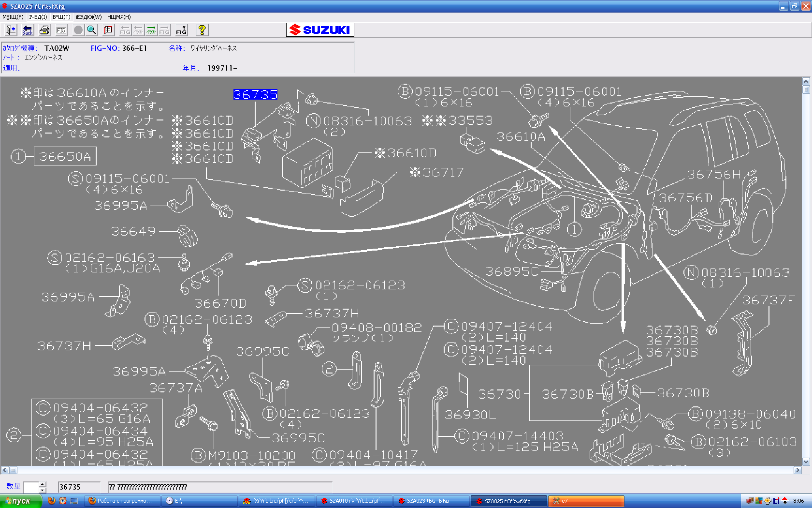Decrease quantity with the spinner down arrow
The image size is (812, 508).
43,490
